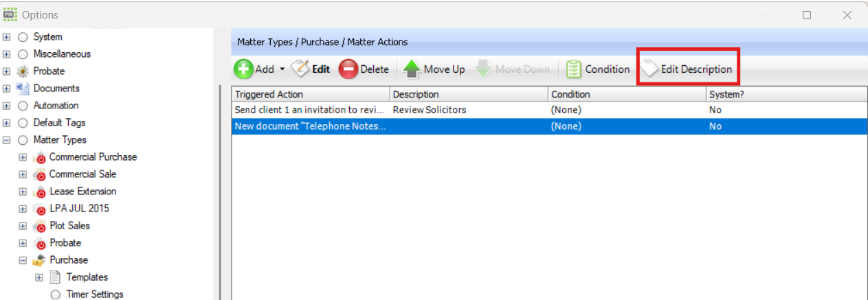Image resolution: width=868 pixels, height=300 pixels.
Task: Collapse the Matter Types node
Action: coord(6,140)
